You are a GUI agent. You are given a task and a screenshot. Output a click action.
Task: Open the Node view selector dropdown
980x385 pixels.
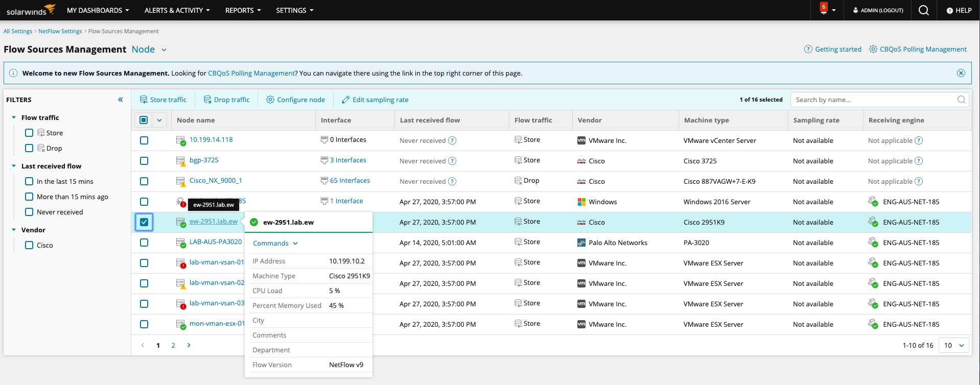pyautogui.click(x=149, y=50)
